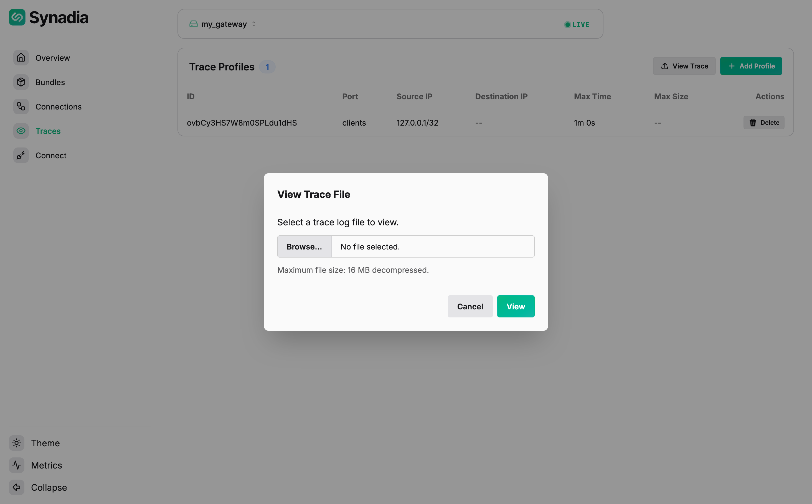Image resolution: width=812 pixels, height=504 pixels.
Task: Click the Add Profile button
Action: tap(751, 66)
